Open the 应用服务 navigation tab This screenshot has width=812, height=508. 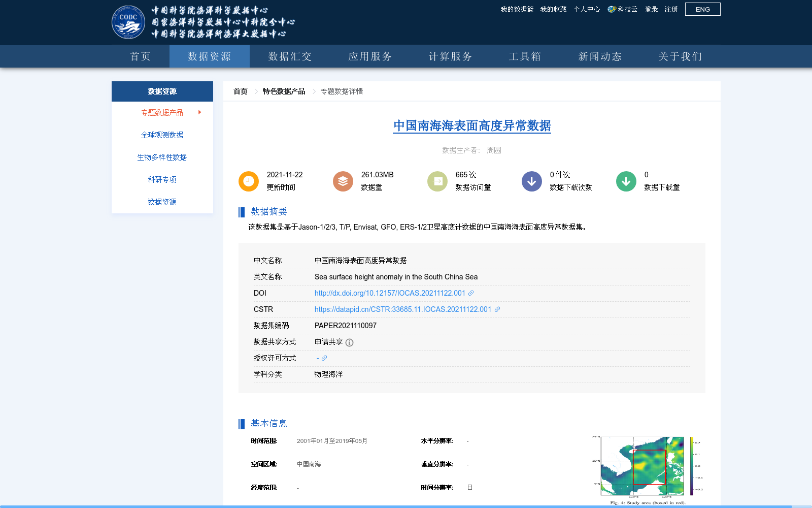coord(370,56)
